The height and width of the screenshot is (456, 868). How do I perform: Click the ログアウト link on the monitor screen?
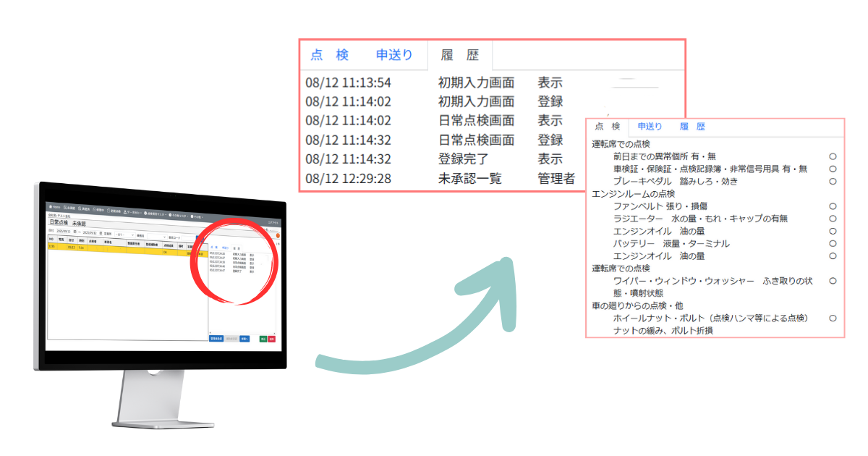click(x=273, y=223)
